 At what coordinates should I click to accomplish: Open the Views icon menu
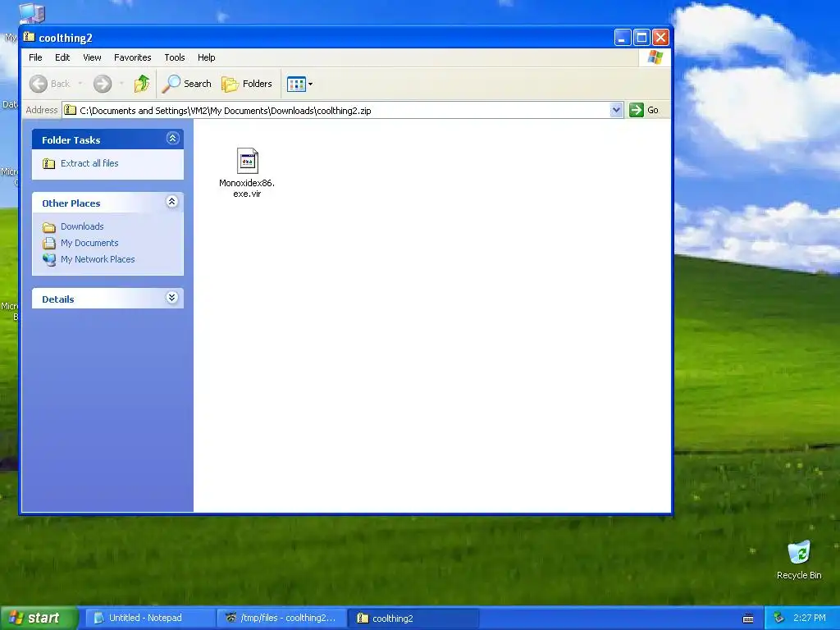pos(299,84)
